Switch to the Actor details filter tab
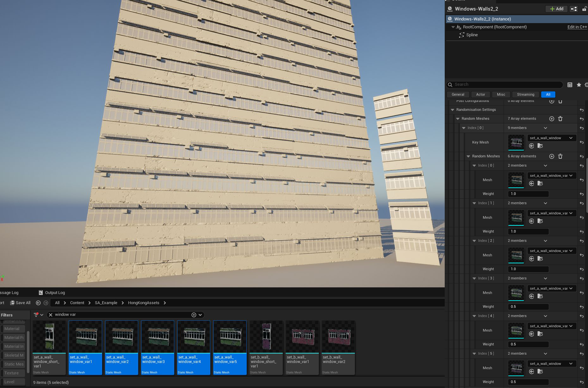This screenshot has width=588, height=388. point(480,94)
